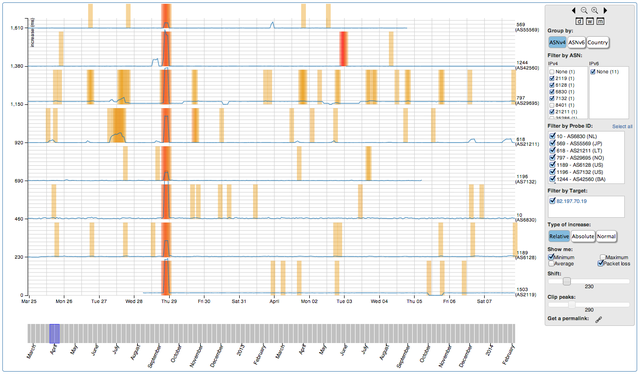
Task: Uncheck probe 797 - AS29695 (NO)
Action: [553, 158]
